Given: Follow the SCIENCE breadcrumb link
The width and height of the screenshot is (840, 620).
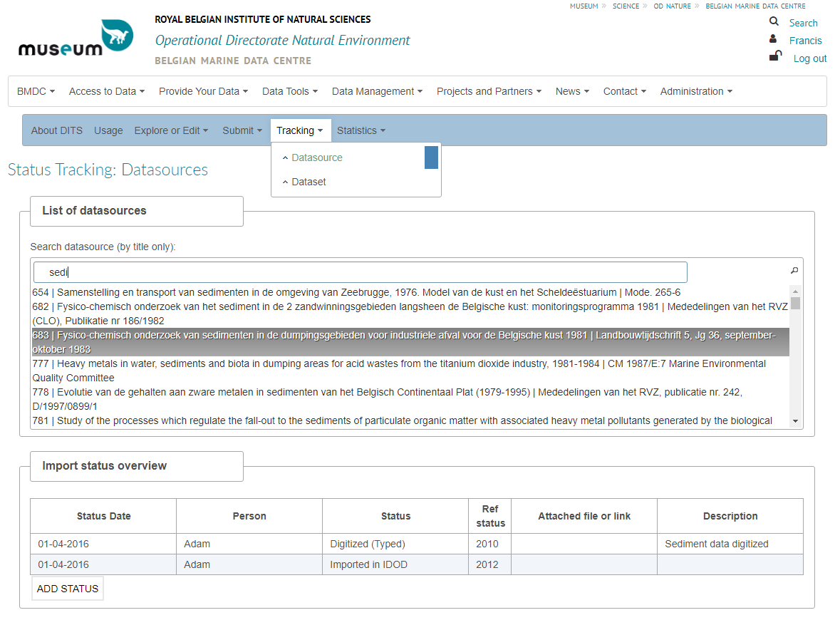Looking at the screenshot, I should [x=626, y=6].
